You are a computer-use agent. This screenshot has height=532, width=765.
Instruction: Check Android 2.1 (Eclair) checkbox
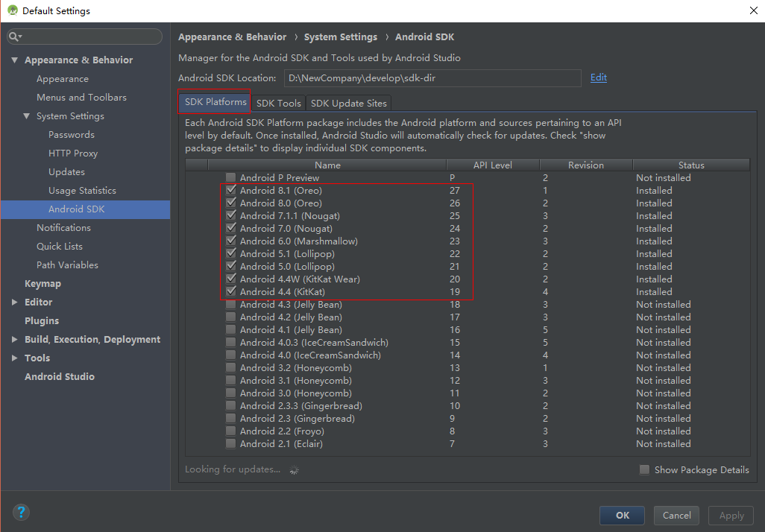231,444
